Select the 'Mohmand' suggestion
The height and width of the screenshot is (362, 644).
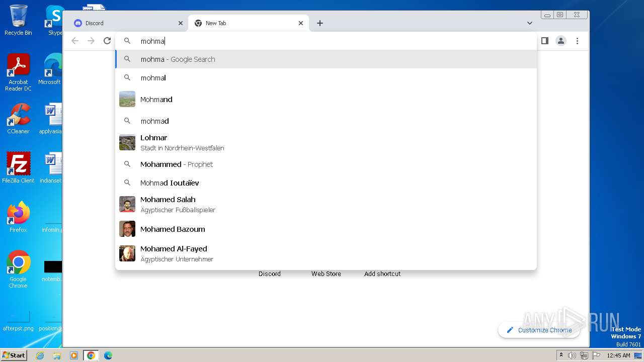point(326,100)
